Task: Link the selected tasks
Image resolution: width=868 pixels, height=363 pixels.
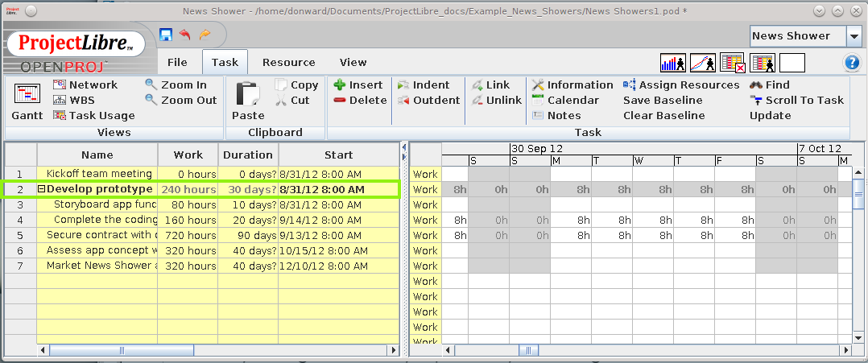Action: (490, 85)
